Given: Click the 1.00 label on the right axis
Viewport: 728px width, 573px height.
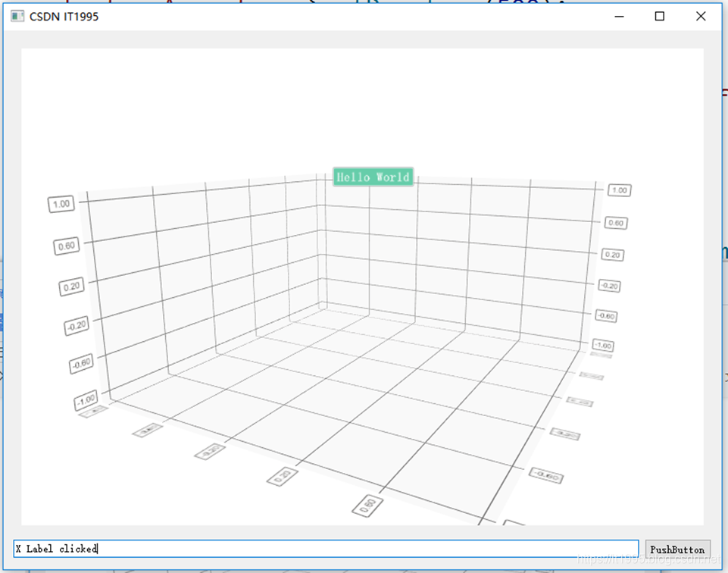Looking at the screenshot, I should (x=618, y=190).
